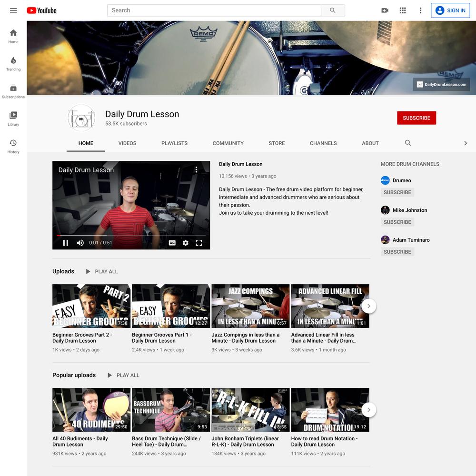Image resolution: width=476 pixels, height=476 pixels.
Task: Open the video player three-dot menu
Action: (x=197, y=169)
